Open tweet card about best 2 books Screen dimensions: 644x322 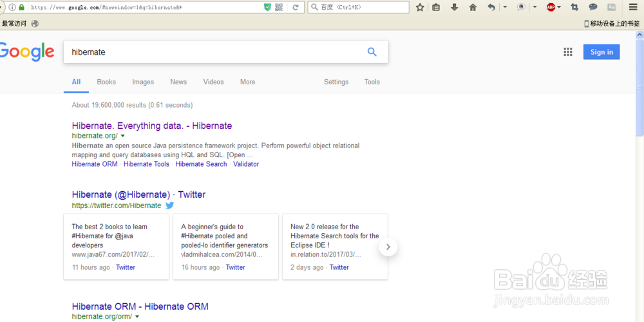pos(116,247)
